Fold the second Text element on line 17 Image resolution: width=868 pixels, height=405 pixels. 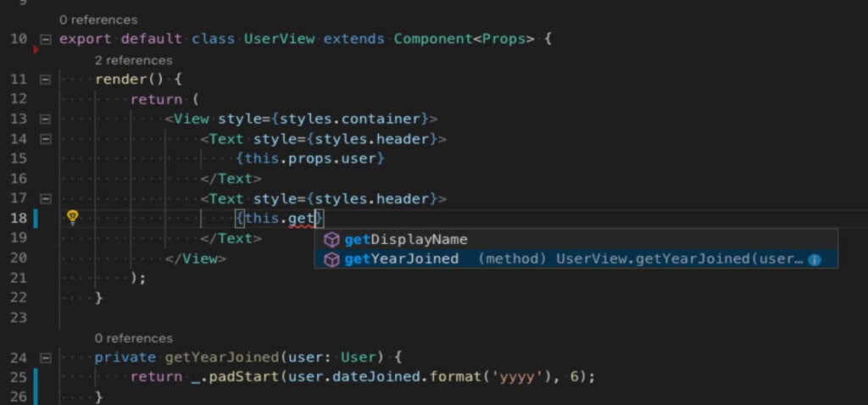45,199
